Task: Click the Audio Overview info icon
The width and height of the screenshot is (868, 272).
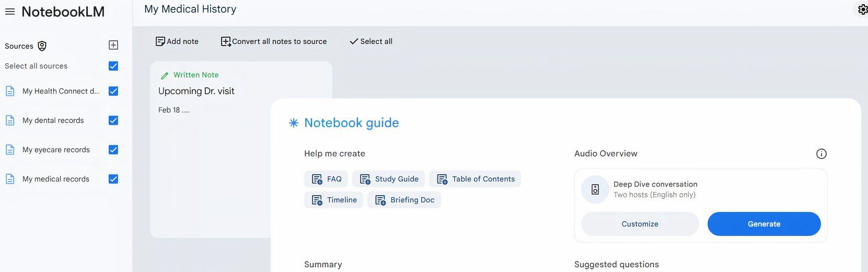Action: click(821, 154)
